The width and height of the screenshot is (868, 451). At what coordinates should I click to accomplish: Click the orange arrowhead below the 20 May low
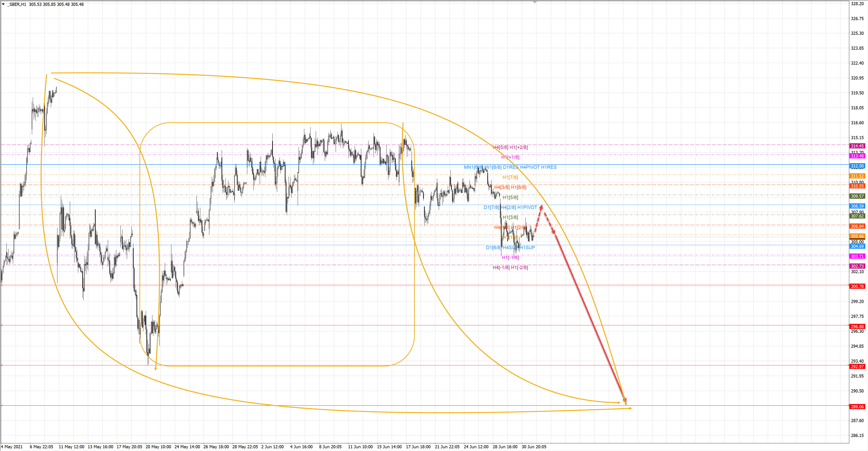point(156,369)
